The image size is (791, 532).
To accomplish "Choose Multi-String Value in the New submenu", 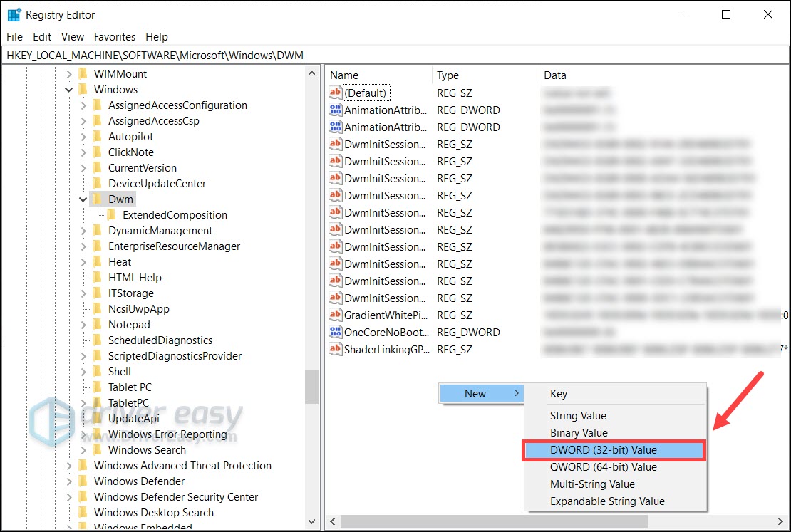I will 615,484.
